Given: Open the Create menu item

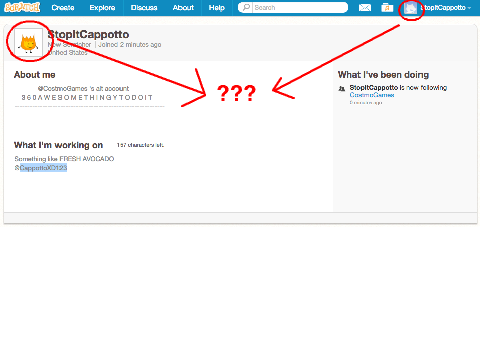Looking at the screenshot, I should (x=63, y=8).
